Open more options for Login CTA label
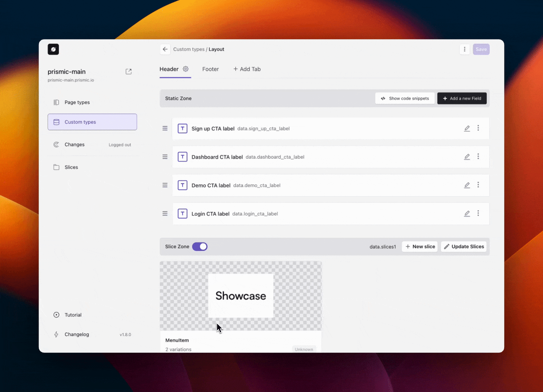 (478, 213)
